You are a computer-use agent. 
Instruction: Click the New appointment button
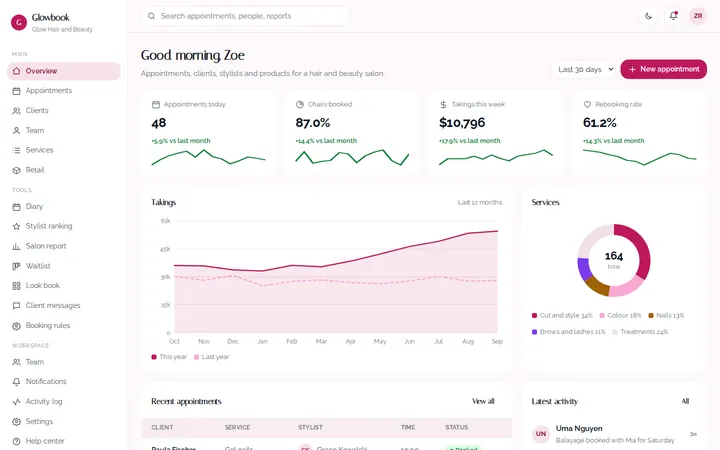click(x=664, y=69)
